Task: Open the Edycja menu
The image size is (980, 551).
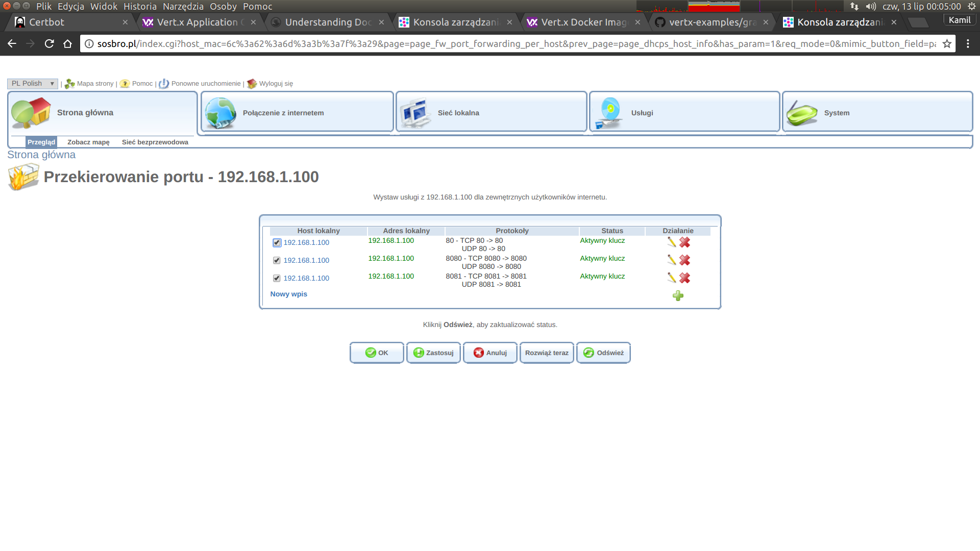Action: [71, 7]
